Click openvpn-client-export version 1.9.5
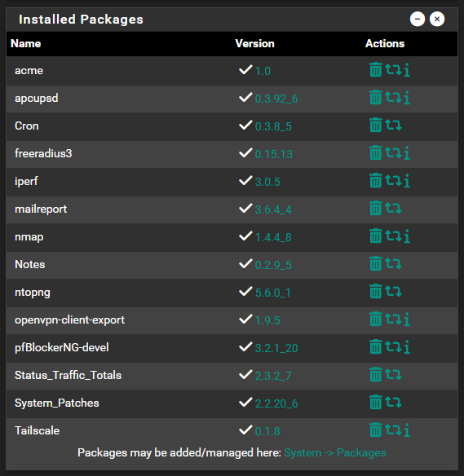The width and height of the screenshot is (464, 476). pos(267,320)
